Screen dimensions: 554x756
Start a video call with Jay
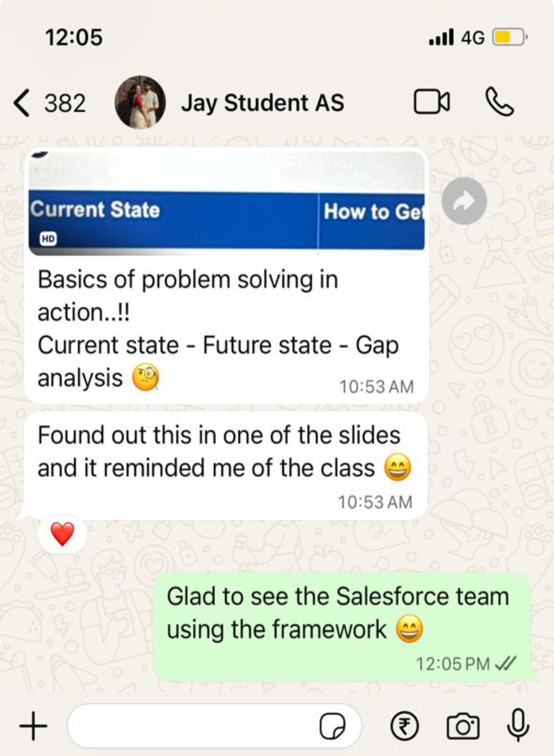[432, 102]
